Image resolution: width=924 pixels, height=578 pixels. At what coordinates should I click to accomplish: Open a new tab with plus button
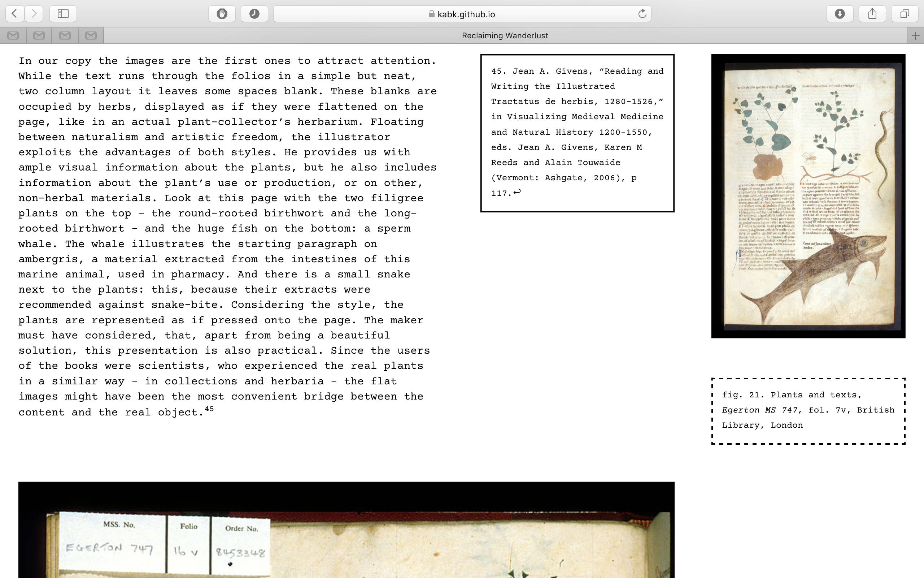(x=915, y=35)
